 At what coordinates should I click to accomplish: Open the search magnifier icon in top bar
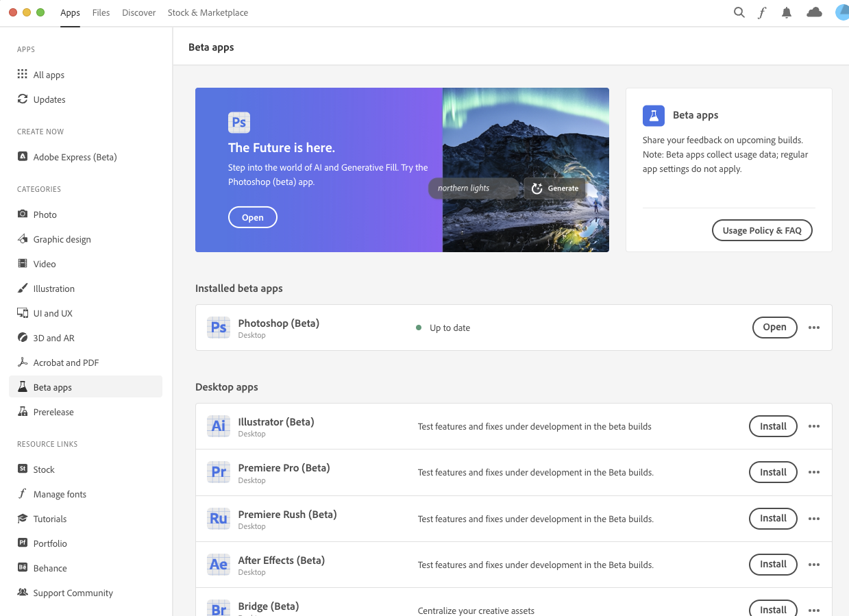coord(739,12)
